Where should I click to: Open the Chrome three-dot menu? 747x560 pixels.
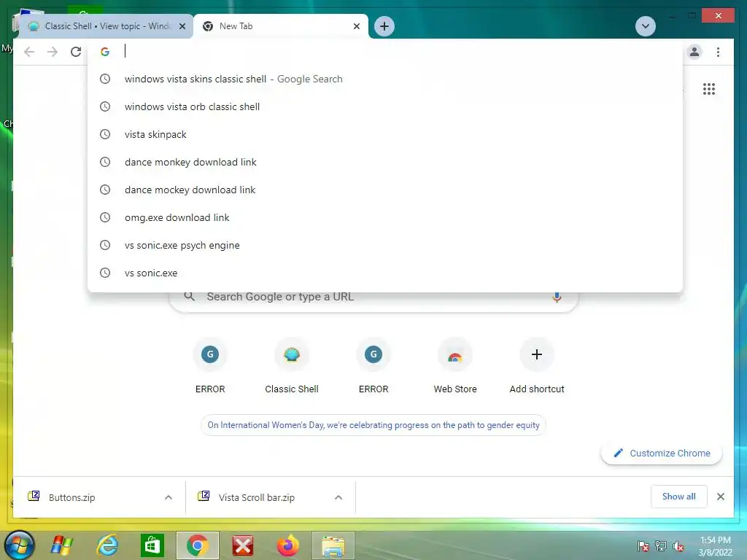pyautogui.click(x=718, y=52)
